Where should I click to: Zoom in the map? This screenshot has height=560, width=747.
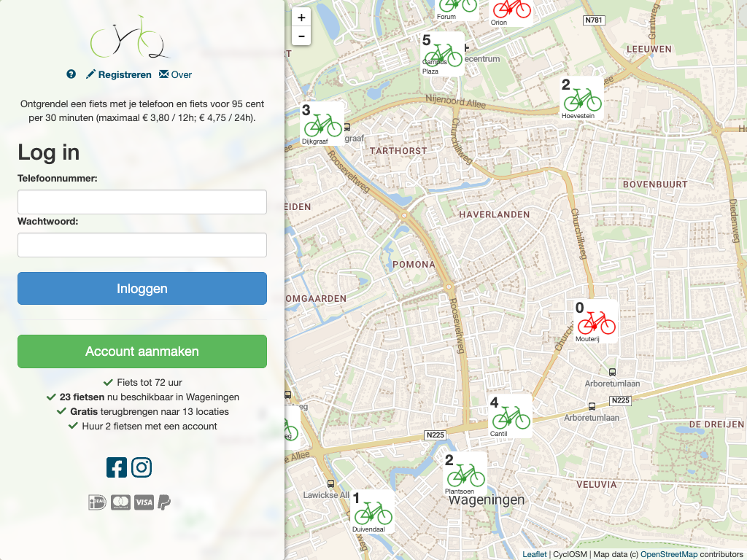[301, 17]
